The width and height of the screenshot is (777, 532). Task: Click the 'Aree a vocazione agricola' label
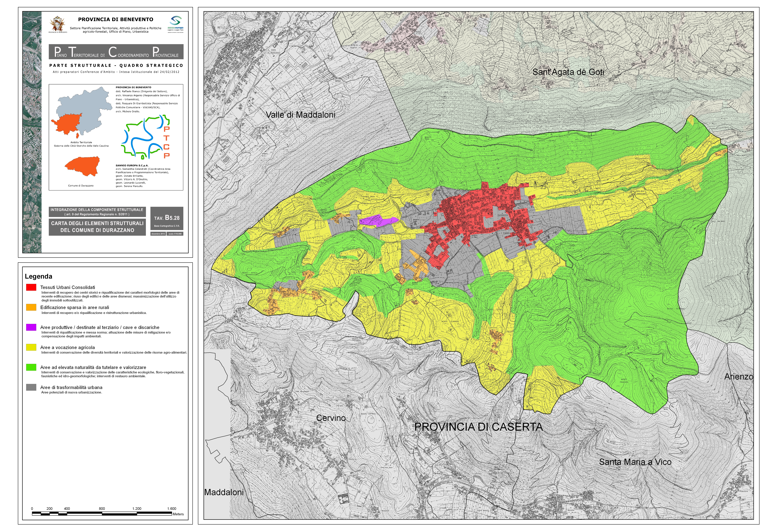tap(68, 348)
